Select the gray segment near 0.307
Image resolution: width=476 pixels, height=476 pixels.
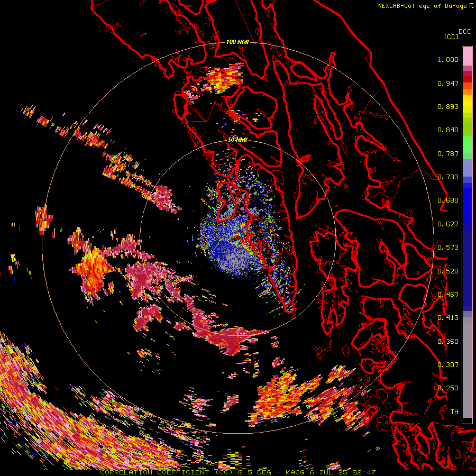click(467, 368)
